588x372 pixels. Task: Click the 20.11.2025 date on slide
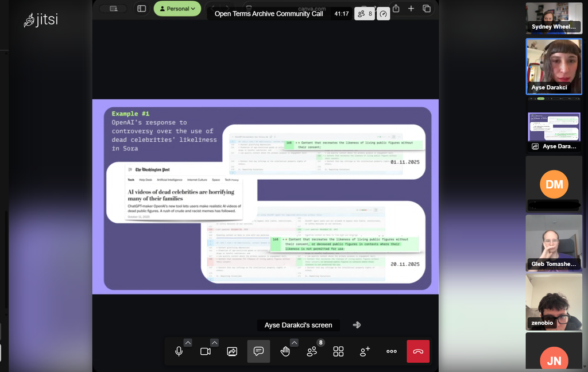[405, 264]
